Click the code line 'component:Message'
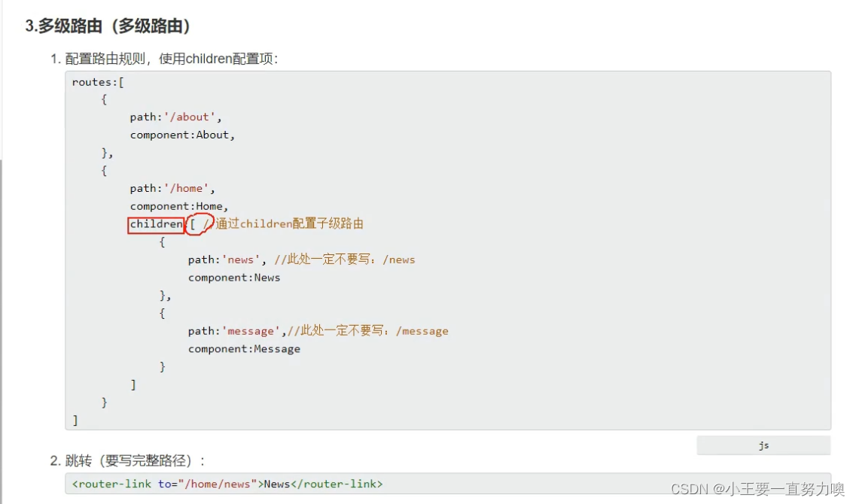This screenshot has width=856, height=504. (x=244, y=349)
